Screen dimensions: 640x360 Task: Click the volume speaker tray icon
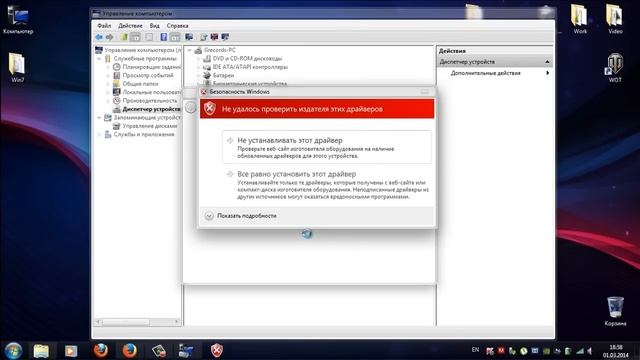(590, 351)
